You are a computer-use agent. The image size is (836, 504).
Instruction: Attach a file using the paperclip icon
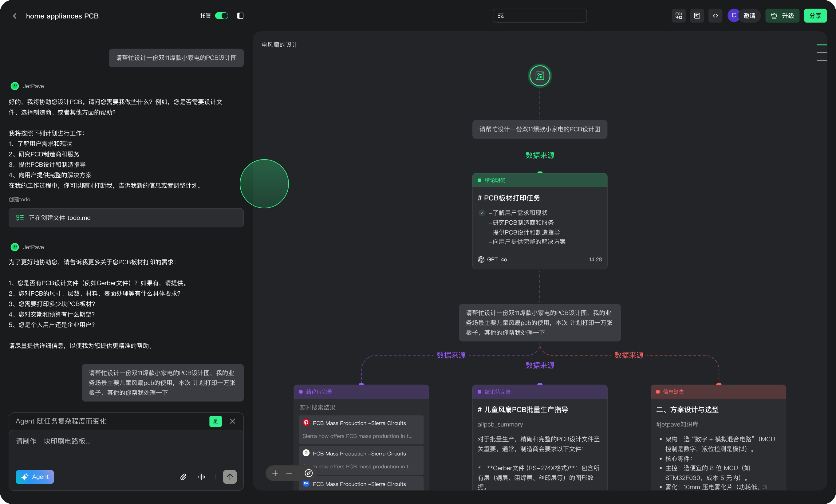pyautogui.click(x=183, y=477)
